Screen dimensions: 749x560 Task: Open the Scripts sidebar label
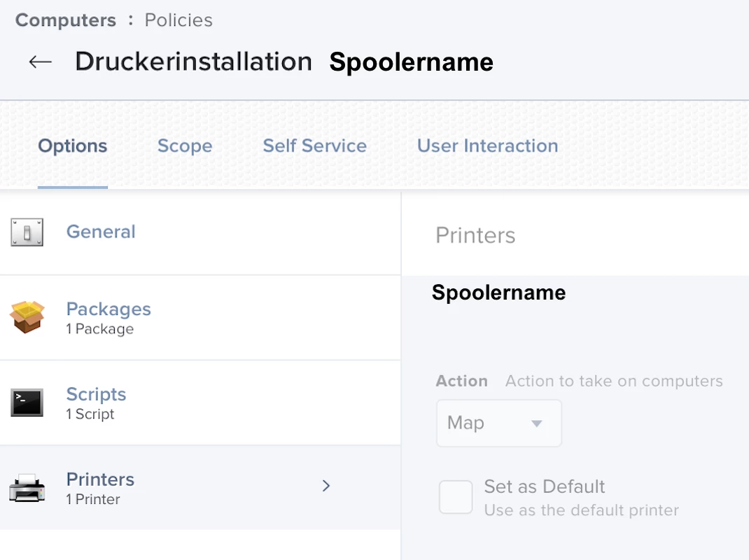tap(96, 395)
